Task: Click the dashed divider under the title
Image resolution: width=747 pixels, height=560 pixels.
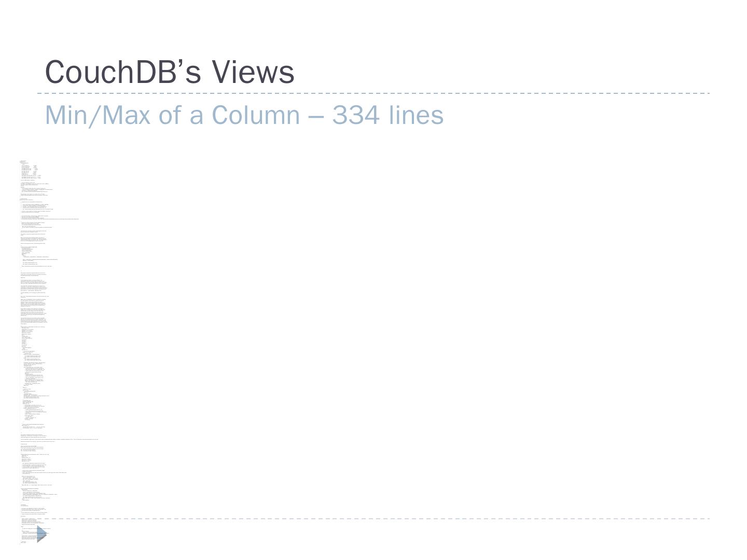Action: 374,93
